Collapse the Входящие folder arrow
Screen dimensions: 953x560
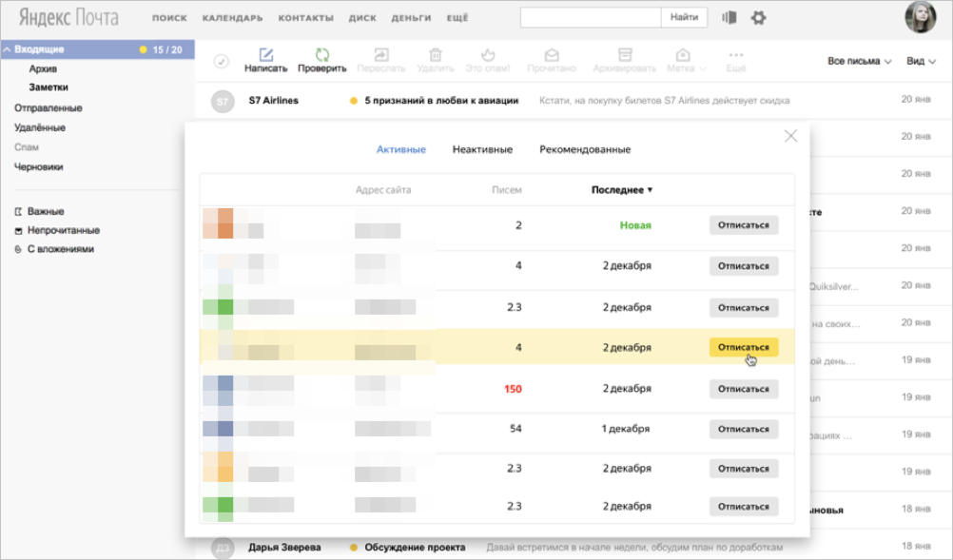(x=8, y=49)
